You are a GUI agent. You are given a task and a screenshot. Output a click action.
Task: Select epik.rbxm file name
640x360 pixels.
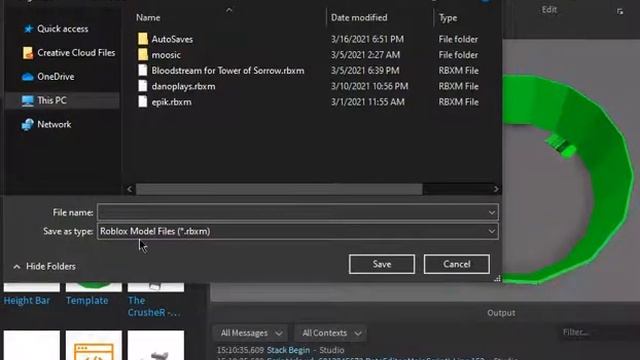pos(171,102)
